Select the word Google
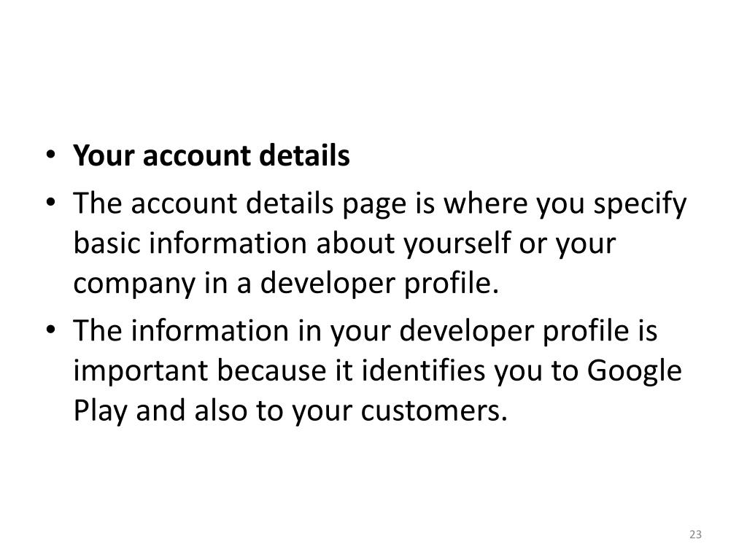 pos(634,371)
